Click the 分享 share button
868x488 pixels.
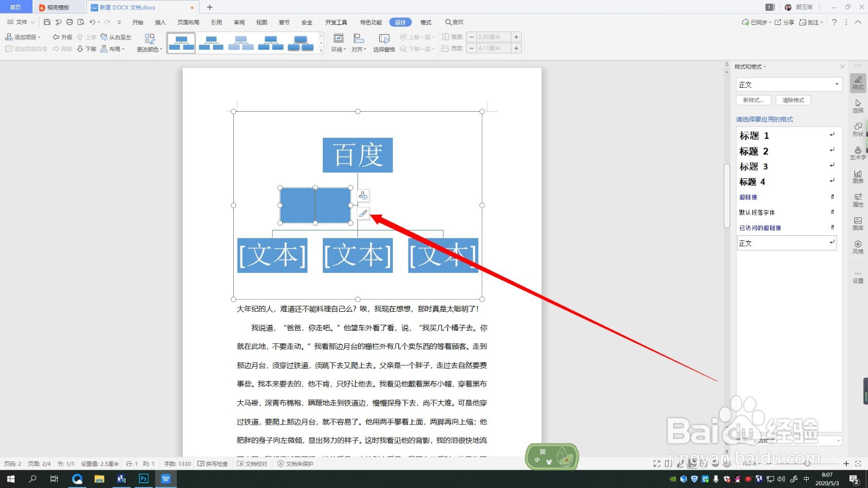784,22
